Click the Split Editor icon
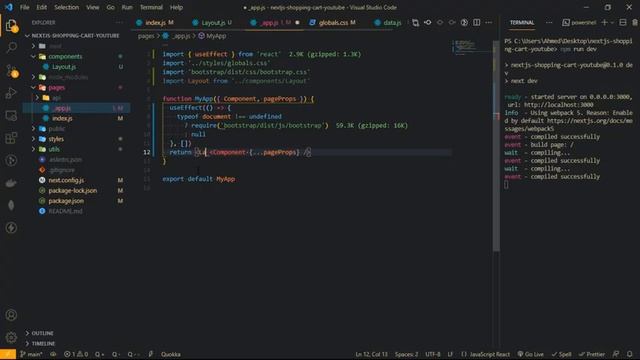Screen dimensions: 640x360 point(476,22)
